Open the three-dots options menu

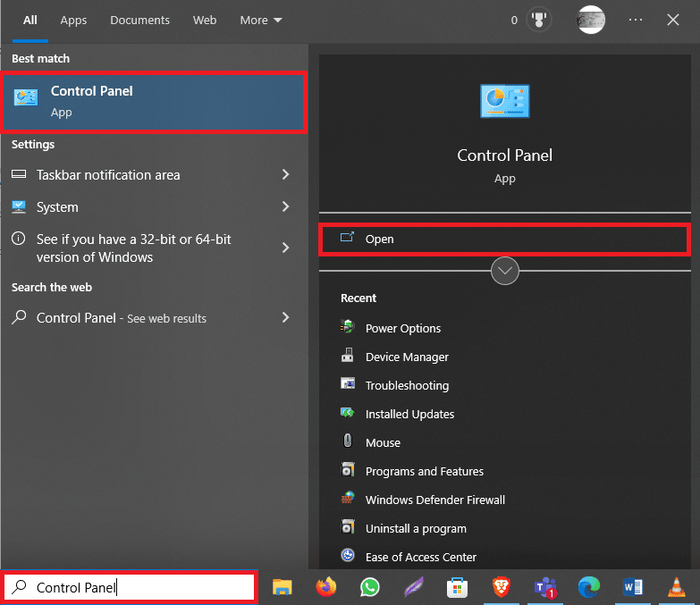coord(636,20)
